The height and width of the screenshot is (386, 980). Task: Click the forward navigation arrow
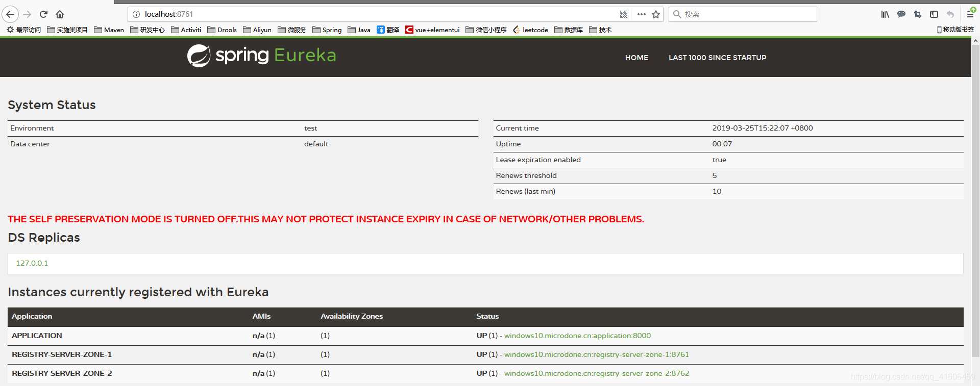click(28, 14)
